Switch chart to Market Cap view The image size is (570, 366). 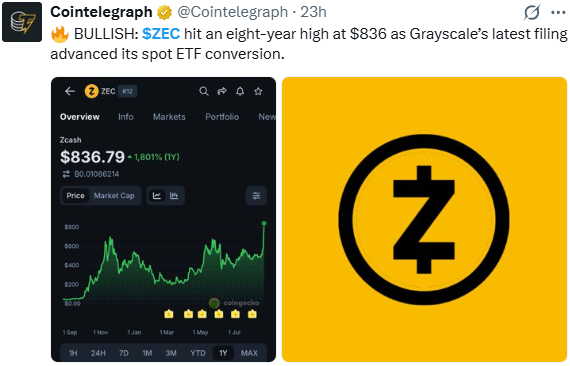(x=114, y=196)
